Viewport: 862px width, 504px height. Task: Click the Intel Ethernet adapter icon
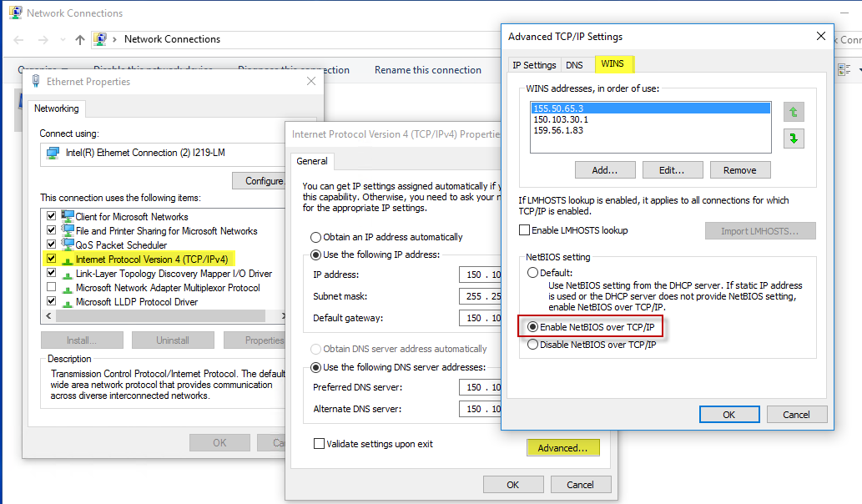[53, 153]
